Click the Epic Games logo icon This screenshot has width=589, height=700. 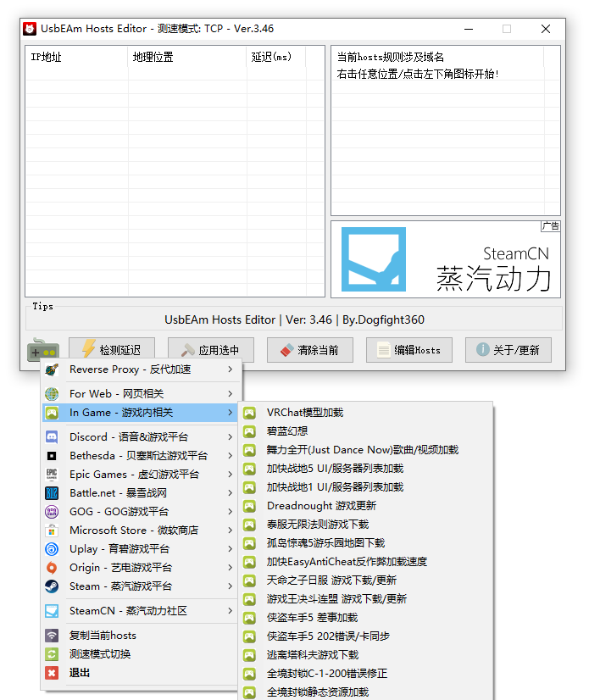[52, 474]
